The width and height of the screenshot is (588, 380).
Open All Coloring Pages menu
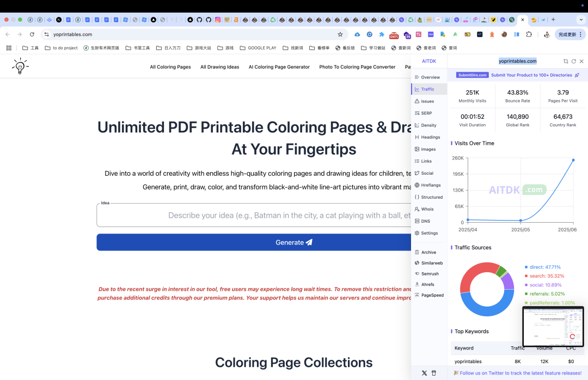[x=170, y=67]
